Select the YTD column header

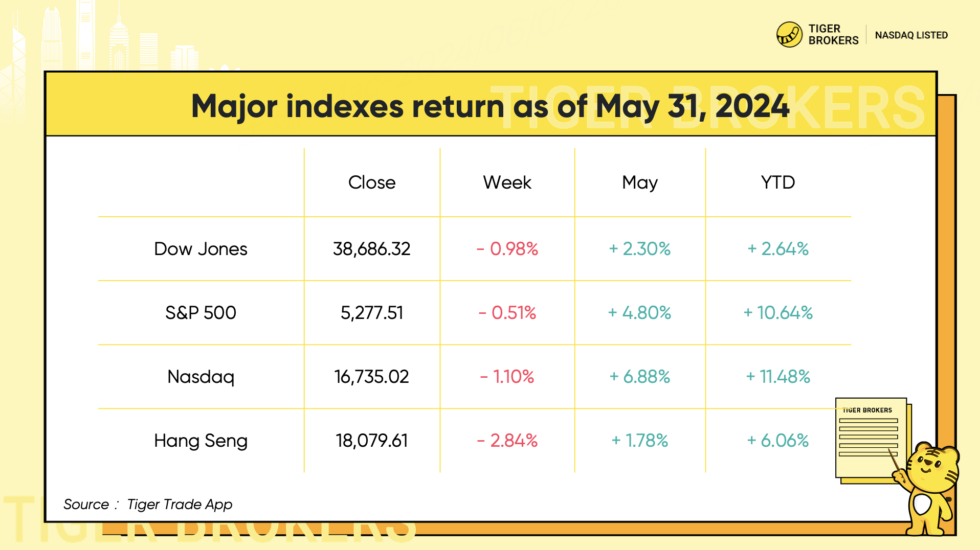click(x=777, y=182)
